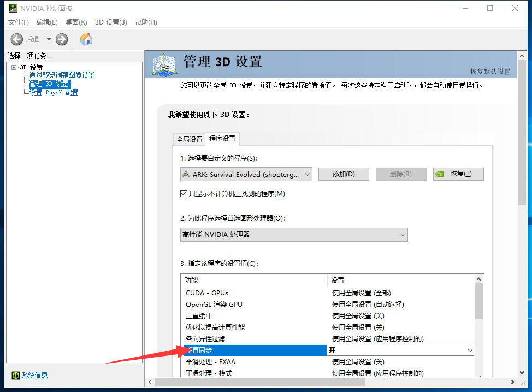
Task: Click the 添加 button
Action: (344, 174)
